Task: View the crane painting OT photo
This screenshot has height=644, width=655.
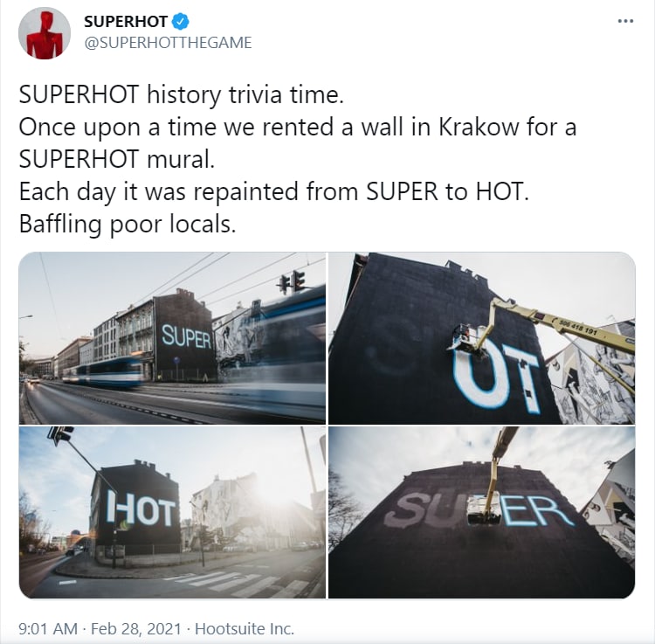Action: [x=481, y=338]
